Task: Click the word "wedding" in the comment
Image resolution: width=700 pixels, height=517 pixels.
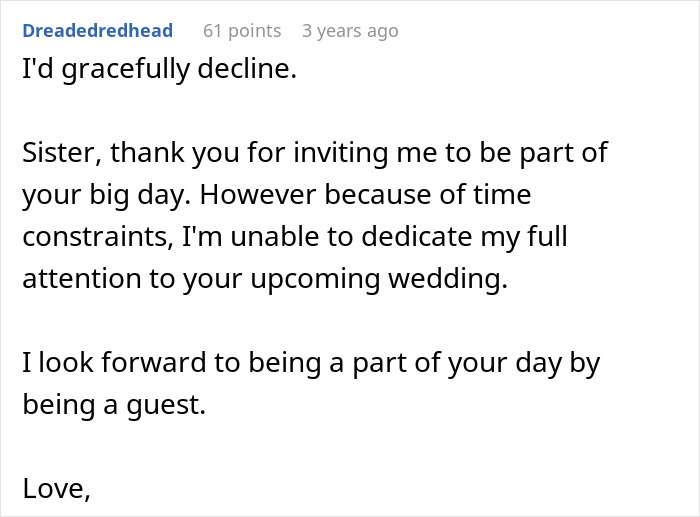Action: [x=453, y=280]
